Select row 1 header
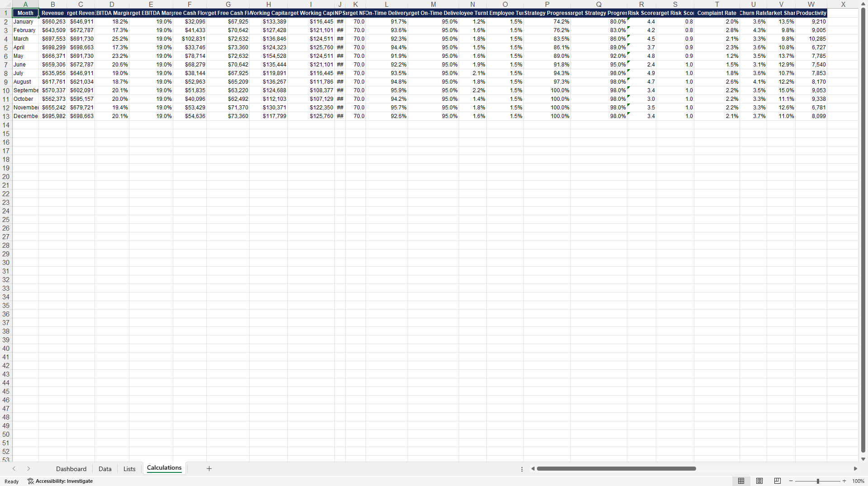This screenshot has height=486, width=868. [6, 13]
